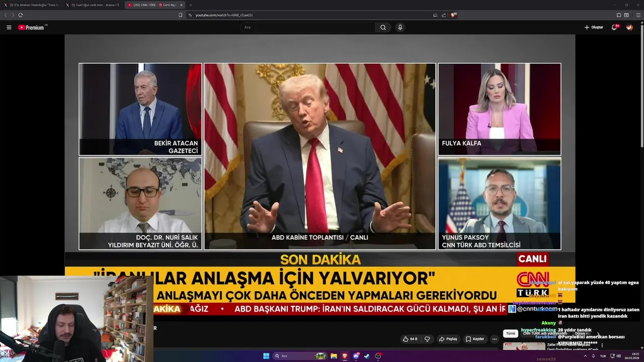644x362 pixels.
Task: Click the YouTube search magnifier button
Action: [x=383, y=27]
